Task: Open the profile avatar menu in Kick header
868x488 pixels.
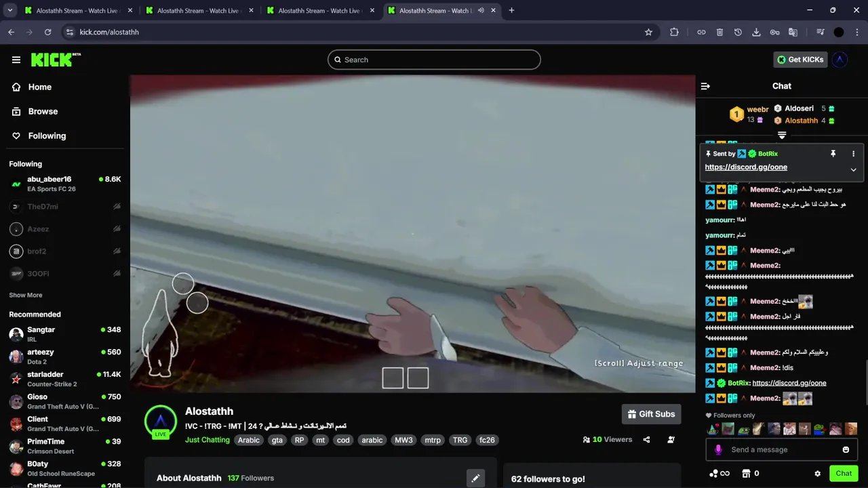Action: pos(840,60)
